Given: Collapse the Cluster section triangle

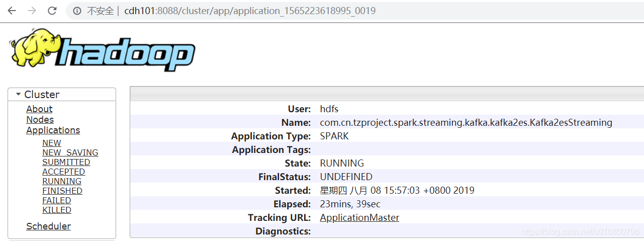Looking at the screenshot, I should [x=19, y=94].
